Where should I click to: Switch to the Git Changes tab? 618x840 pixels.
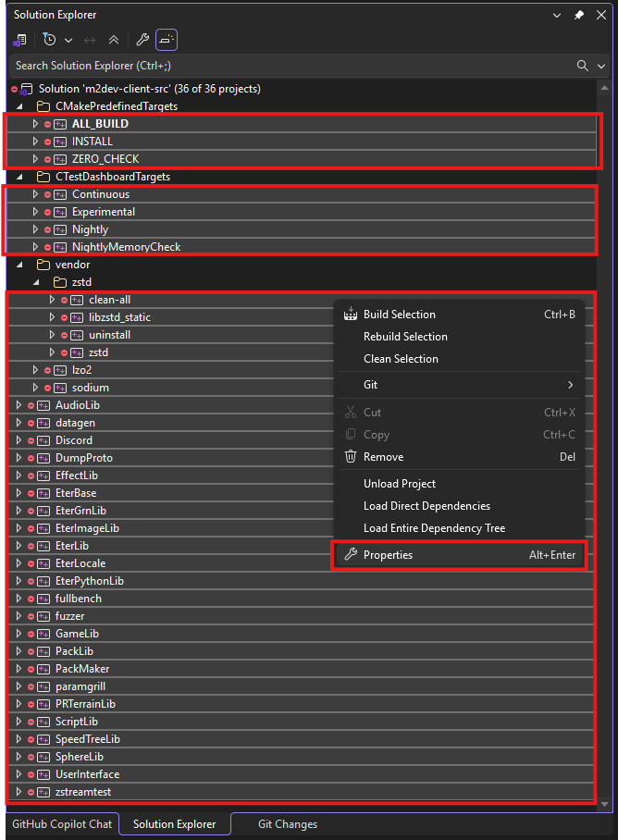pyautogui.click(x=288, y=824)
